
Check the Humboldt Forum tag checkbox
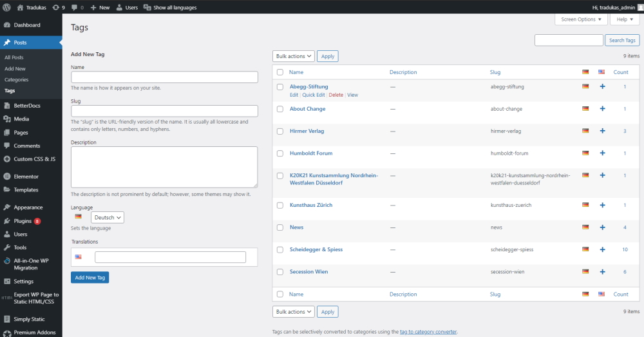point(280,154)
